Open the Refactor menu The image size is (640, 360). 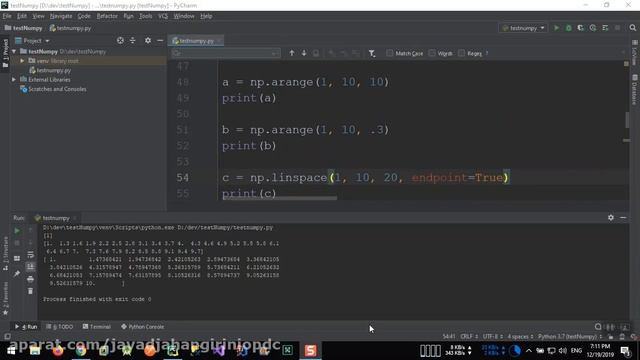pyautogui.click(x=107, y=16)
